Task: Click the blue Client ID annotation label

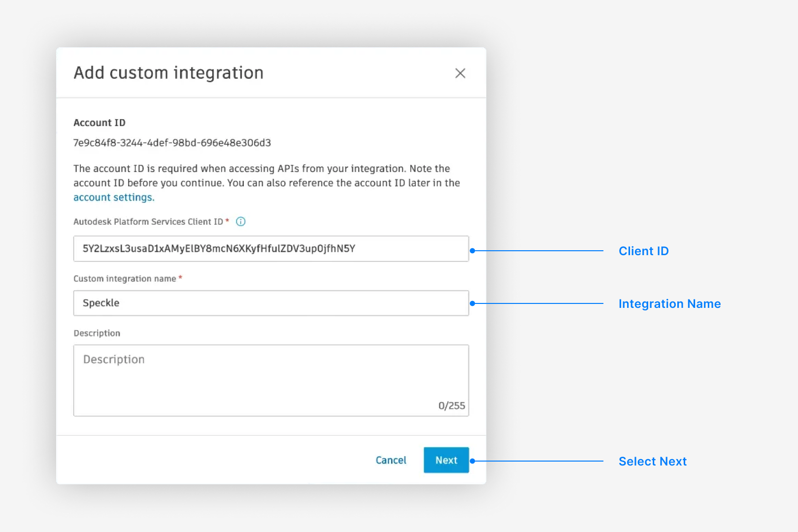Action: (643, 251)
